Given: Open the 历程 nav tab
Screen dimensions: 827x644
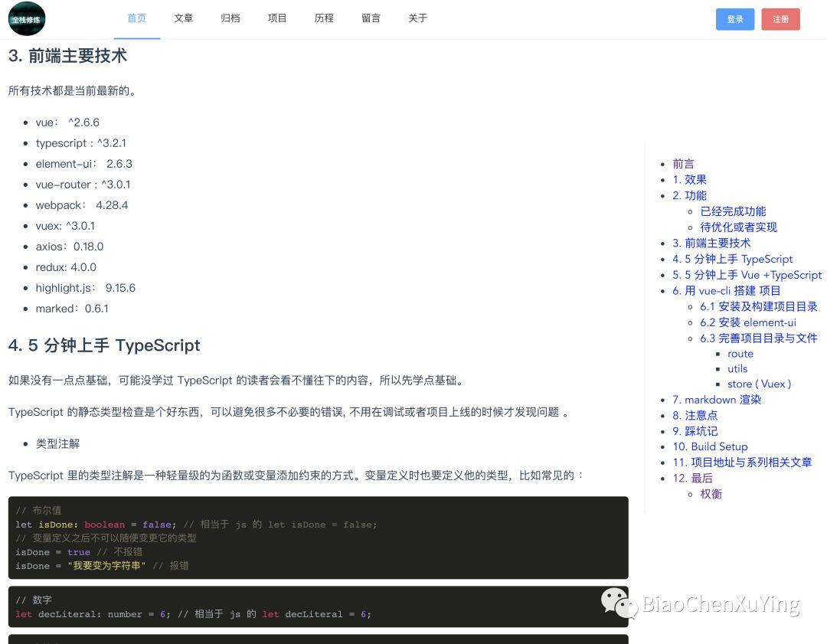Looking at the screenshot, I should pos(324,18).
